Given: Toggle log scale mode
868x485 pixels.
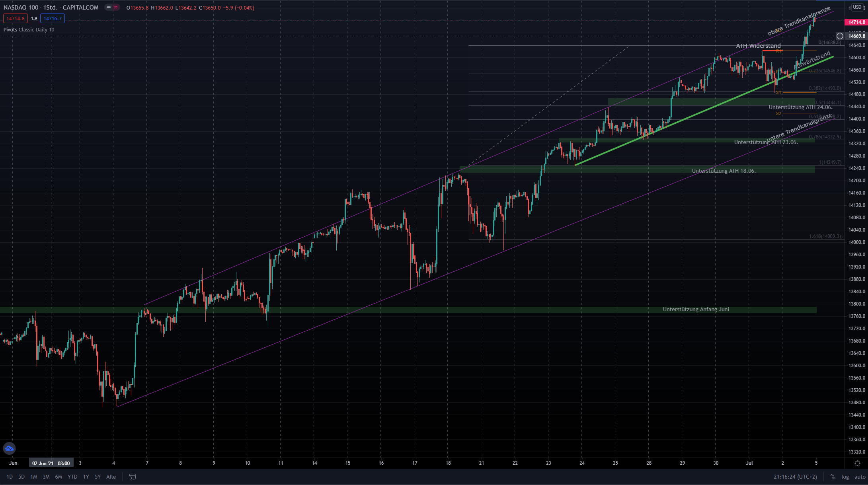Looking at the screenshot, I should (x=845, y=477).
